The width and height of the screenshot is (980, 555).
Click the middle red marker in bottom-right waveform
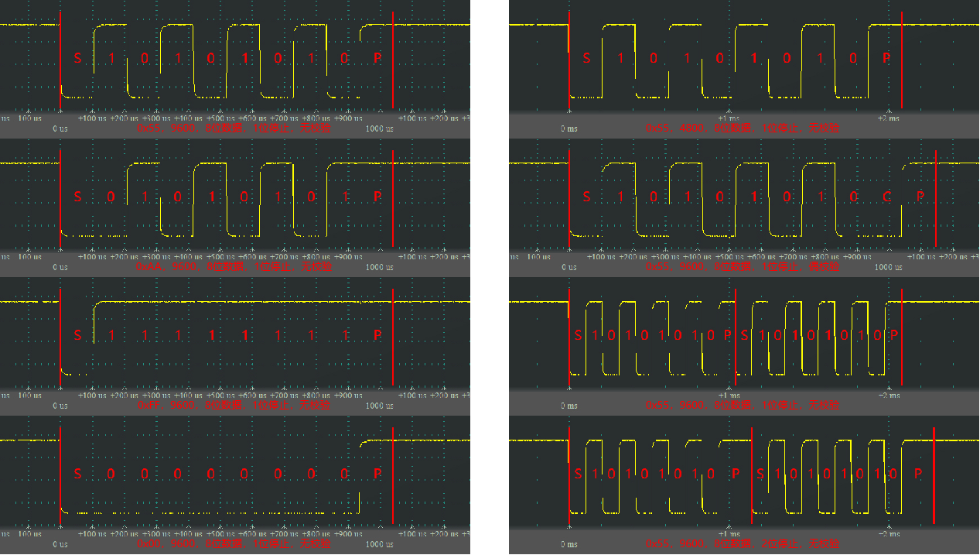pyautogui.click(x=752, y=474)
